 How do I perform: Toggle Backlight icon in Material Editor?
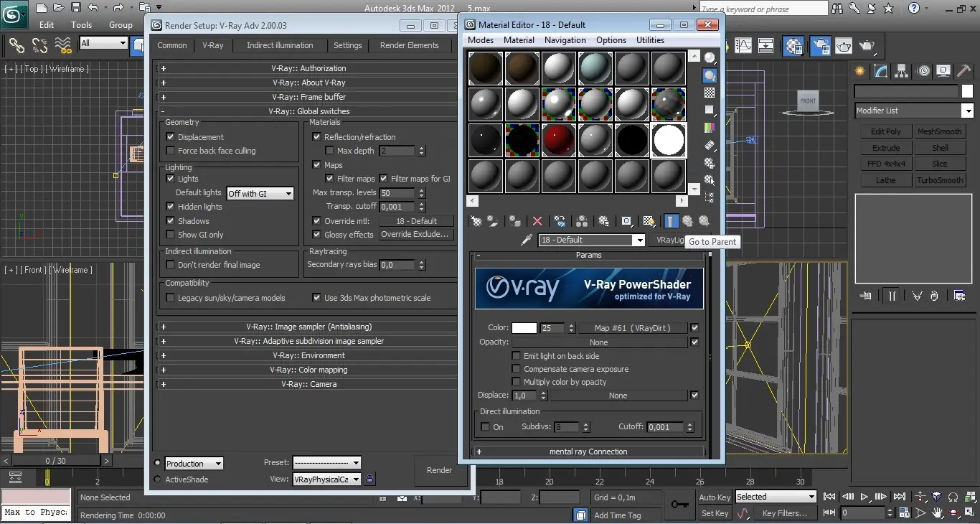[x=710, y=75]
